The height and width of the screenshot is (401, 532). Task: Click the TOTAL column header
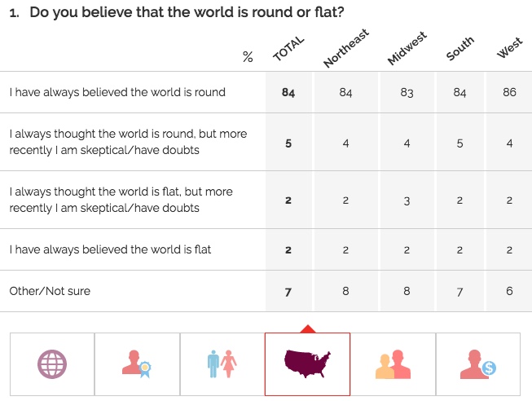click(x=288, y=51)
